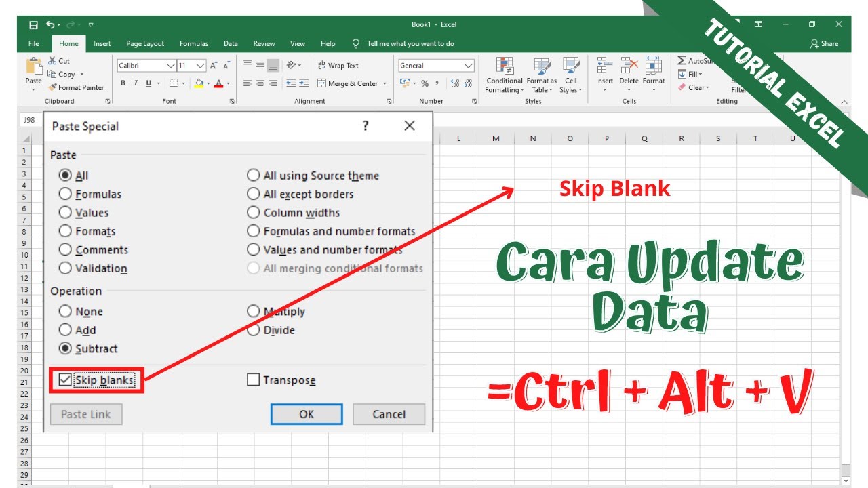
Task: Apply the red Font Color
Action: click(x=219, y=83)
